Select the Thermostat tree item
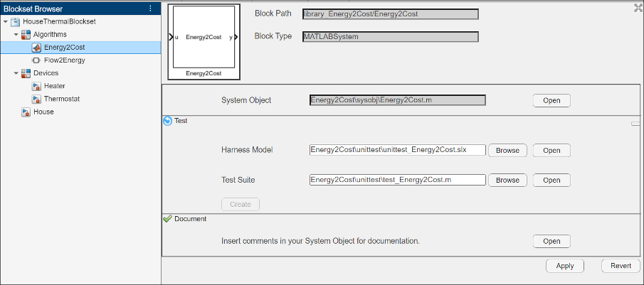The image size is (644, 285). pyautogui.click(x=62, y=99)
